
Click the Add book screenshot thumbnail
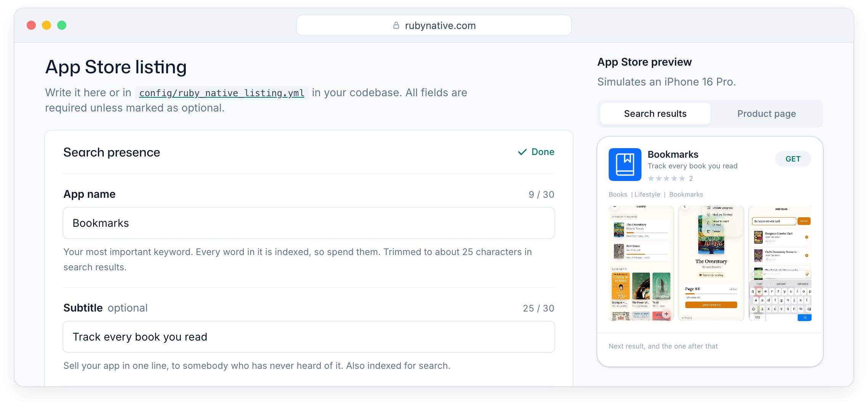coord(780,263)
